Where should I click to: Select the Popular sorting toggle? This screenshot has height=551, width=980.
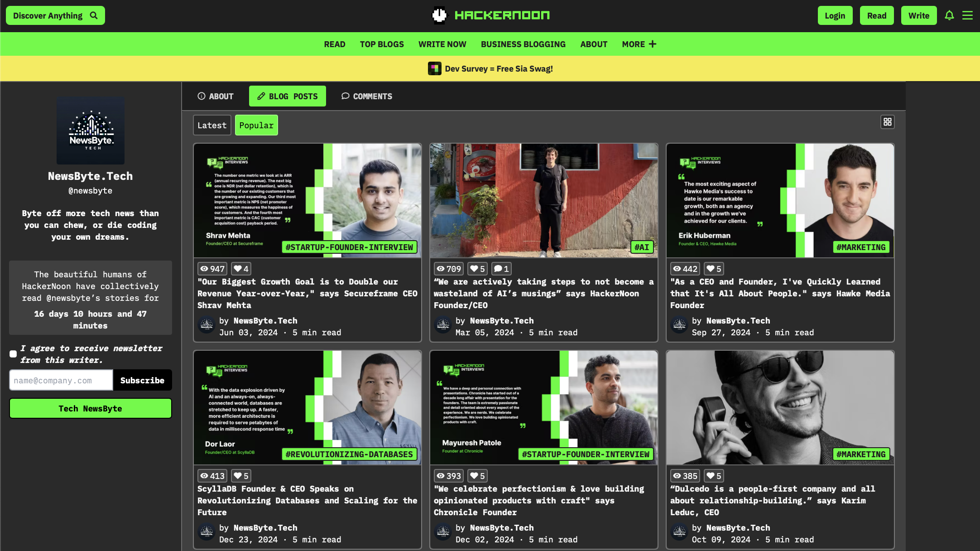tap(256, 125)
